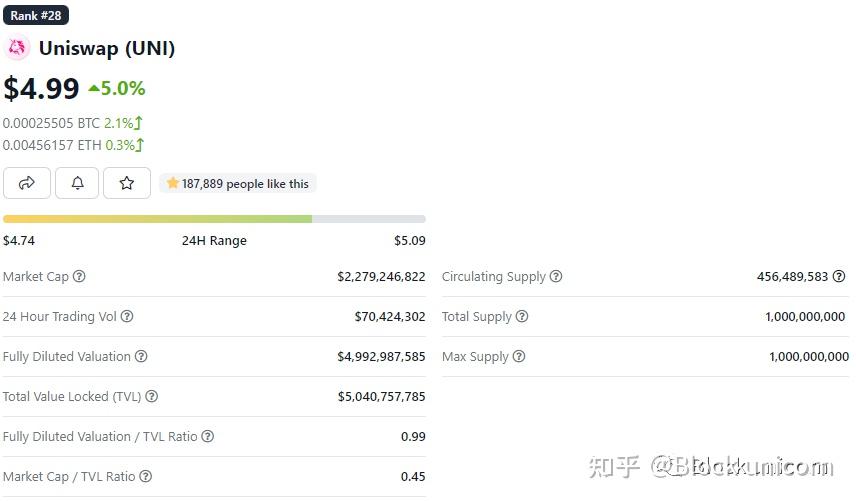The width and height of the screenshot is (856, 501).
Task: Show 24 Hour Trading Vol info icon
Action: click(x=127, y=317)
